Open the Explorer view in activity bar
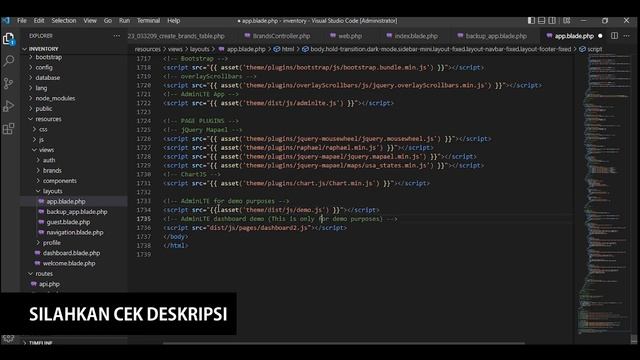The height and width of the screenshot is (360, 640). coord(9,39)
